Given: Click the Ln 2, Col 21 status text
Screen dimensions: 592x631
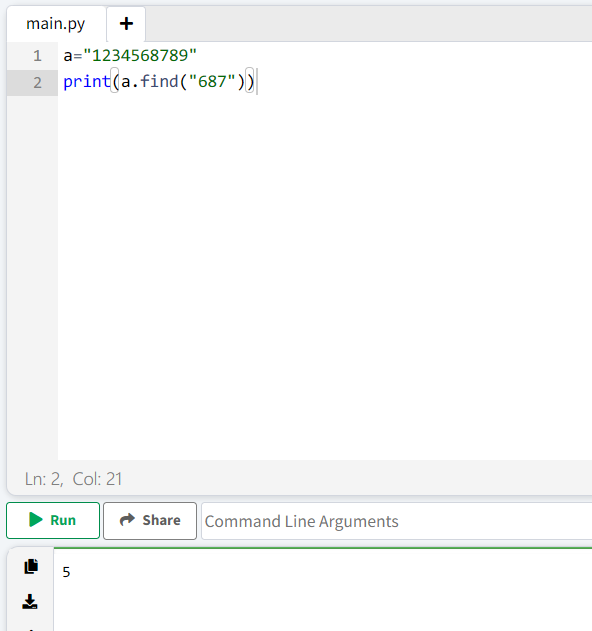Looking at the screenshot, I should (x=73, y=479).
